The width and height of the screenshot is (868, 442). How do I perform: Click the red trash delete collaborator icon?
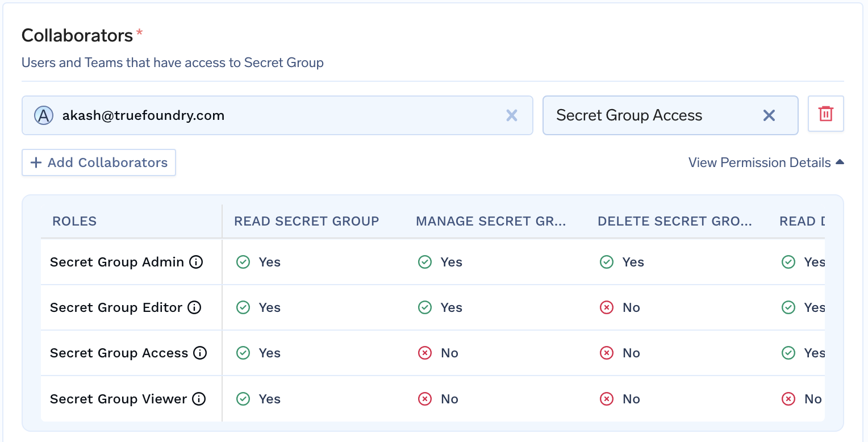pyautogui.click(x=825, y=114)
